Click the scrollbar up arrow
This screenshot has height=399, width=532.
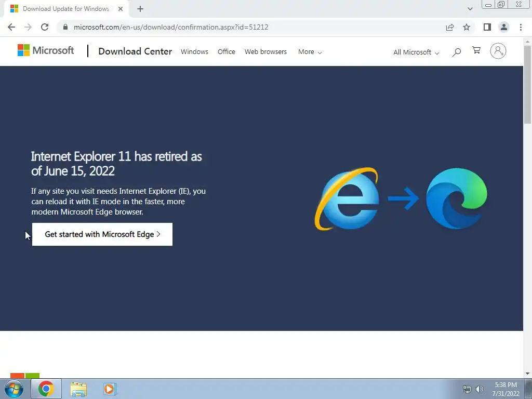[528, 41]
